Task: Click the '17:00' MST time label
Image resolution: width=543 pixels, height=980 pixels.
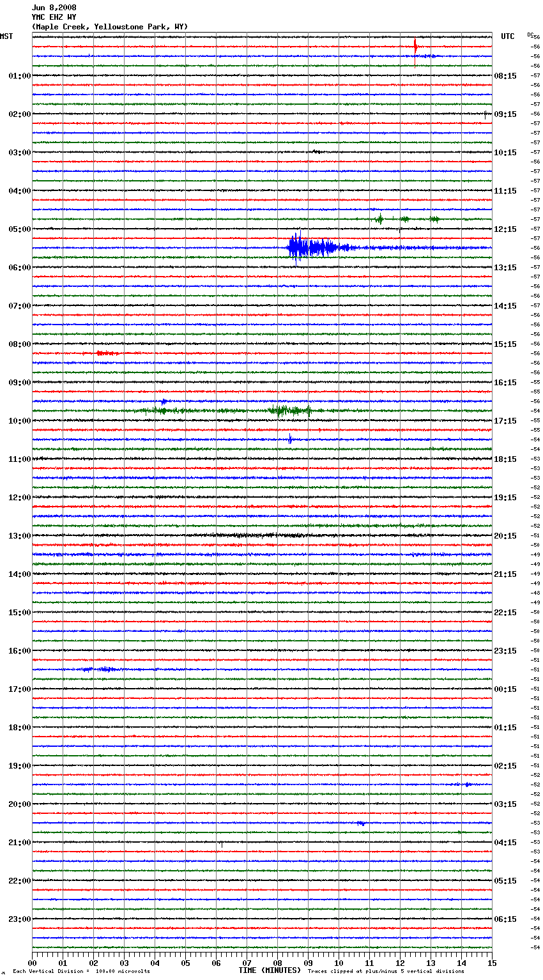Action: pos(20,689)
